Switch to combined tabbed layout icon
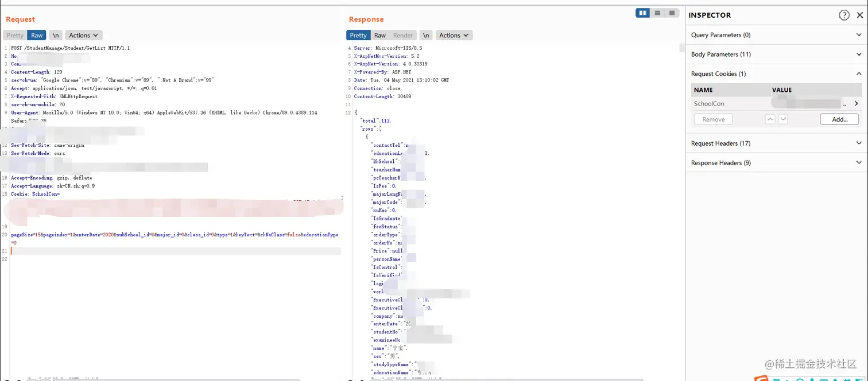 pyautogui.click(x=672, y=13)
